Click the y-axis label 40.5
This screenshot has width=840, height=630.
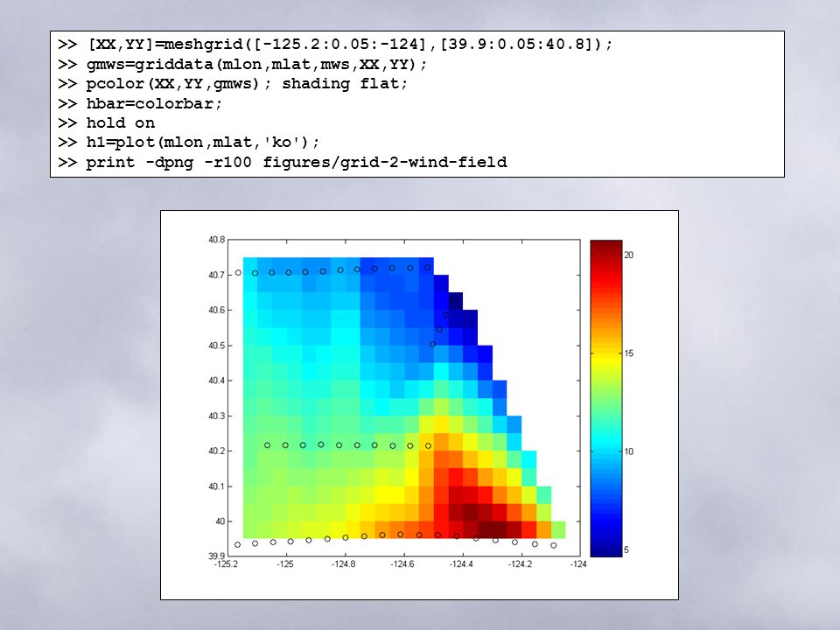[216, 346]
